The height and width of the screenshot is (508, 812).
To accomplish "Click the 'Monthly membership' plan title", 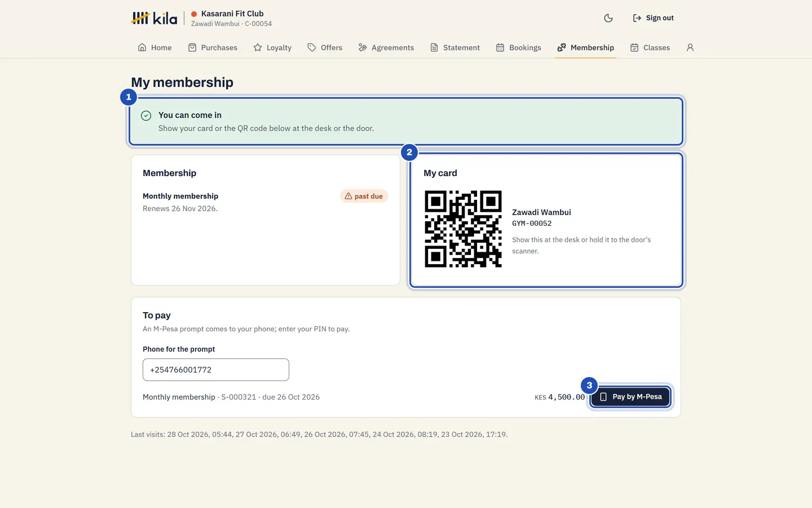I will tap(180, 196).
